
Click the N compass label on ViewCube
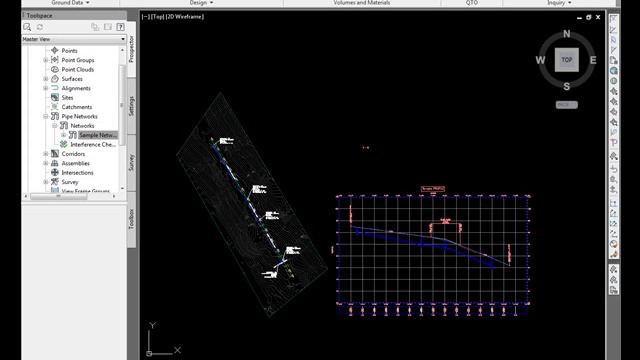[567, 34]
